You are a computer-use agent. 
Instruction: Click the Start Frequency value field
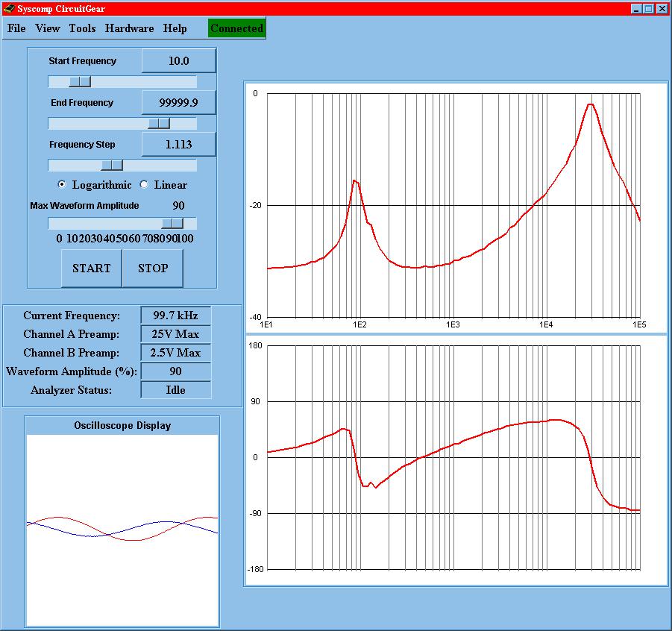179,61
